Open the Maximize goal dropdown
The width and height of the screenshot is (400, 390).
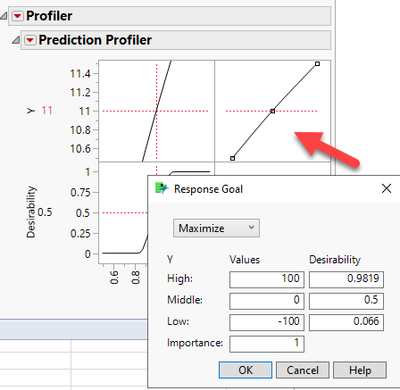[x=216, y=228]
